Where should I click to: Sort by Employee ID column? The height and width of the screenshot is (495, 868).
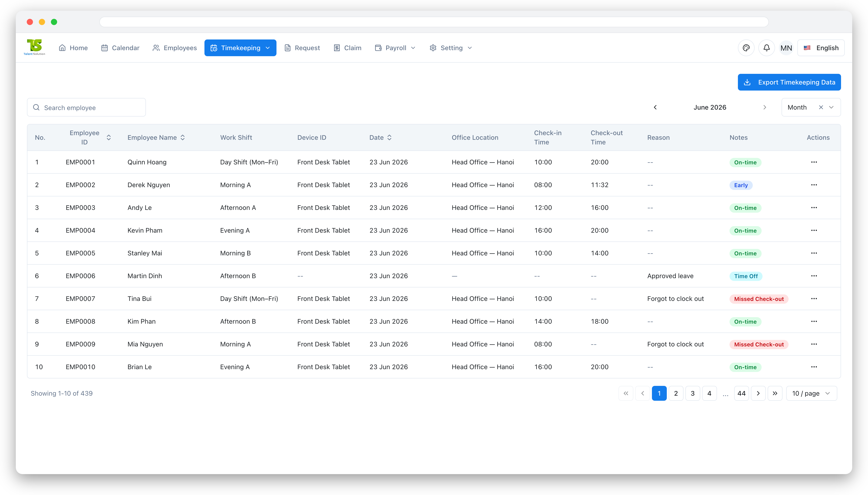(x=109, y=137)
